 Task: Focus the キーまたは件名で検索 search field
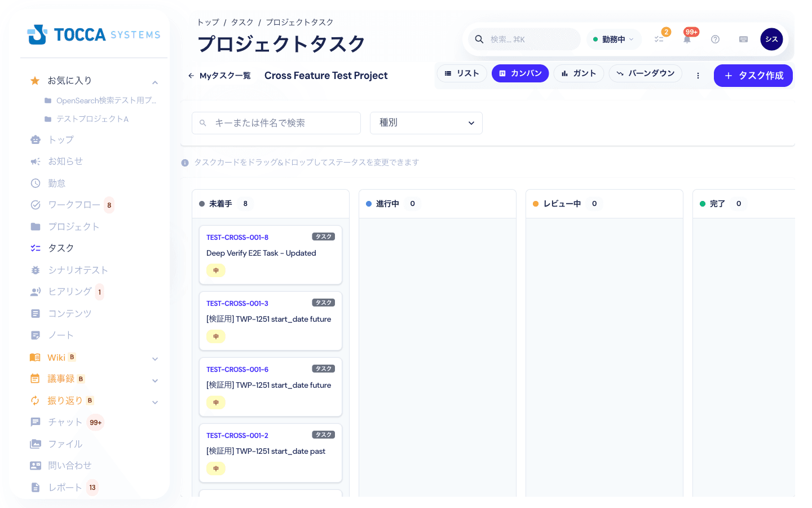coord(276,123)
